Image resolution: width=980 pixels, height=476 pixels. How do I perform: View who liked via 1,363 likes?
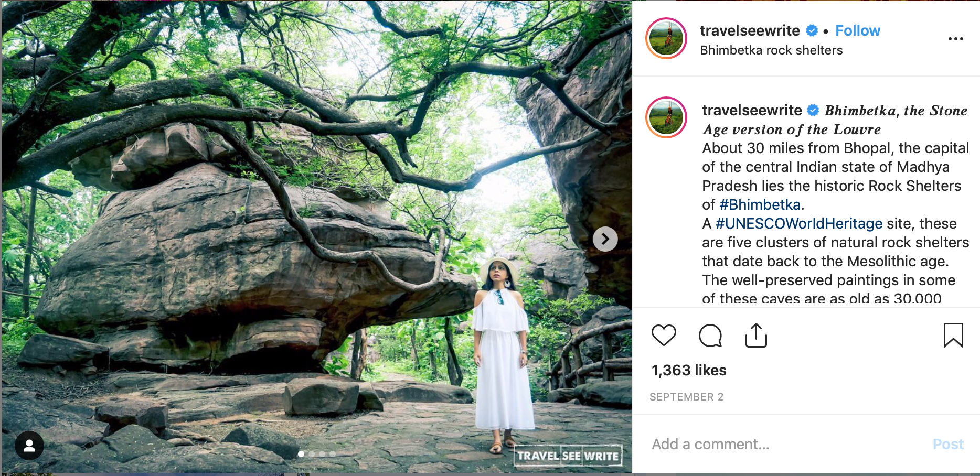tap(689, 371)
